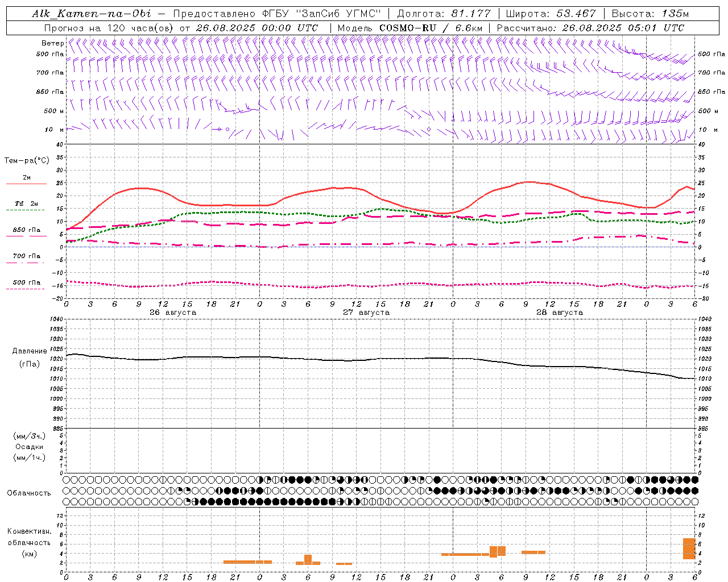Click the (мм/3ч.) precipitation unit label

pyautogui.click(x=29, y=436)
